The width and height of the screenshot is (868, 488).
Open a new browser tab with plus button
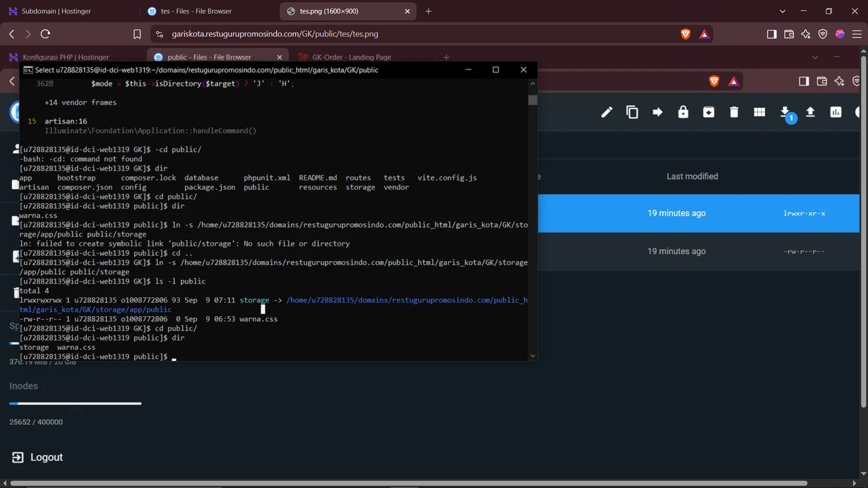click(x=429, y=11)
